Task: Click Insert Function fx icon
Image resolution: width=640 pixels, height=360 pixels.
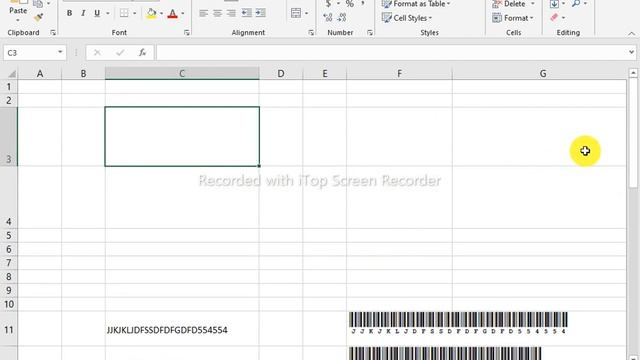Action: [x=142, y=52]
